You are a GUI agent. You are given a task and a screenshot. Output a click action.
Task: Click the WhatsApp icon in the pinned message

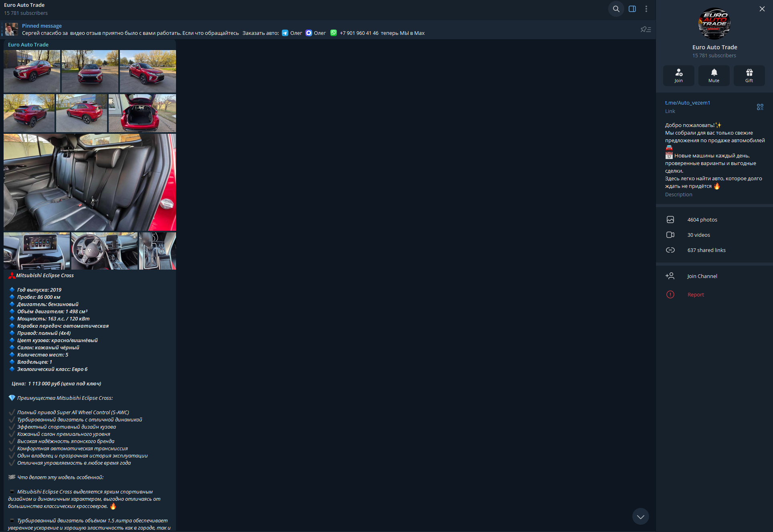[334, 33]
